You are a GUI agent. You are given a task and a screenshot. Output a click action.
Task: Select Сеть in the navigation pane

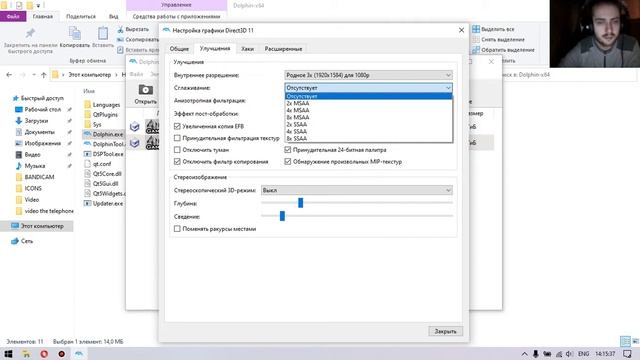click(x=22, y=241)
